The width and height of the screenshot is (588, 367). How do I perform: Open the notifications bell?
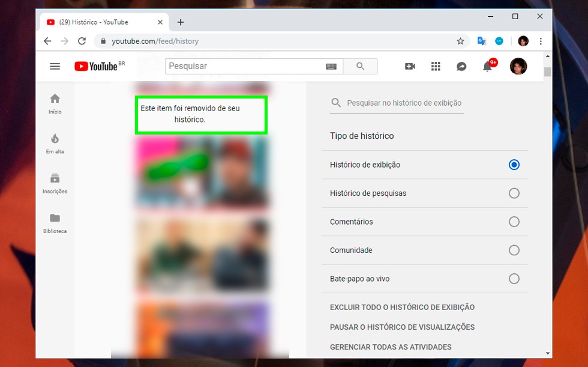click(x=487, y=67)
